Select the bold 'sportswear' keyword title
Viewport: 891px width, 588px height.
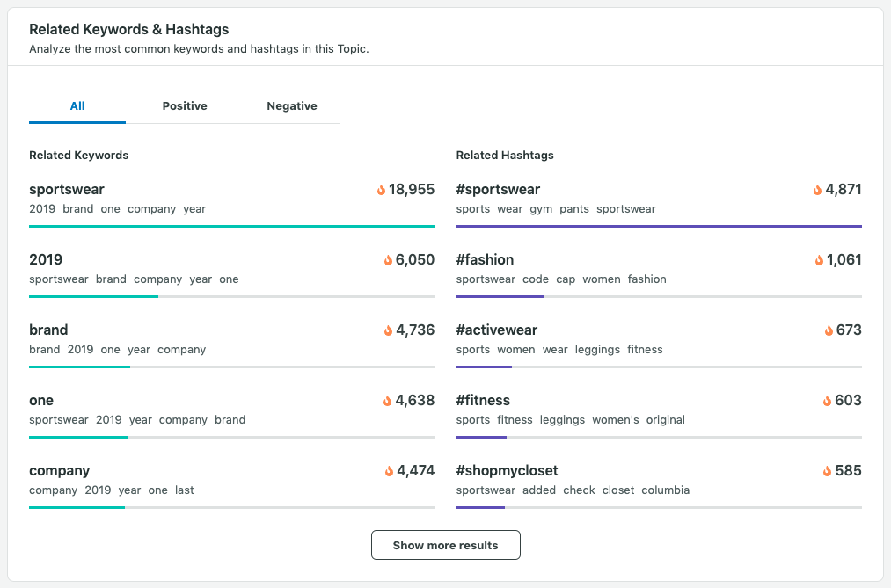point(67,190)
